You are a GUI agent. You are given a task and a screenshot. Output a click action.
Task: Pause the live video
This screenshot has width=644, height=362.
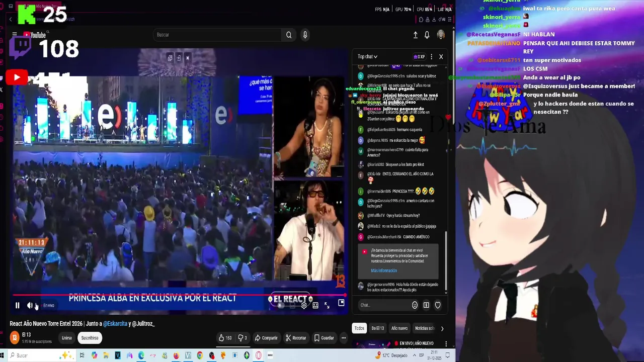click(x=17, y=305)
